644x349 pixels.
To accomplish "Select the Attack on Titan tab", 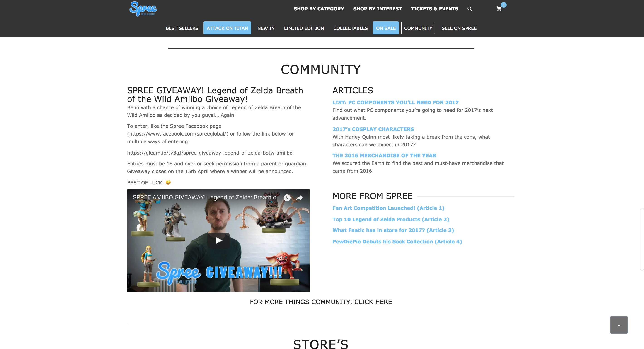I will click(x=227, y=28).
